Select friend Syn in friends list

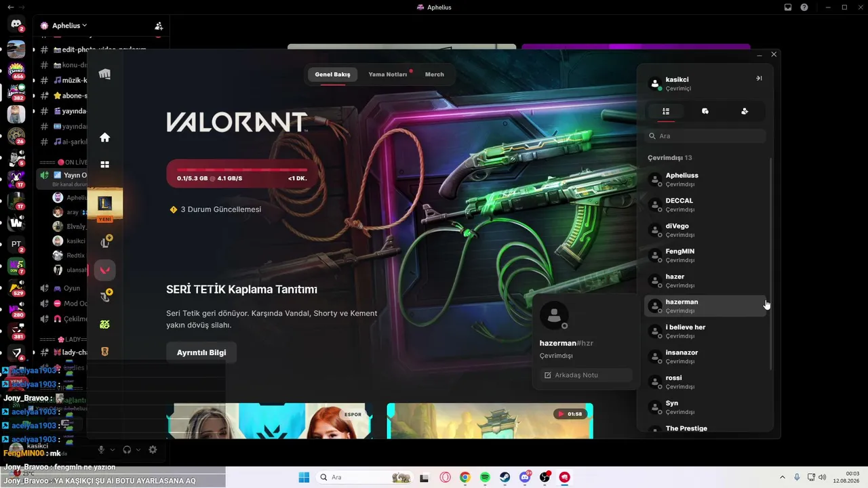pos(705,407)
